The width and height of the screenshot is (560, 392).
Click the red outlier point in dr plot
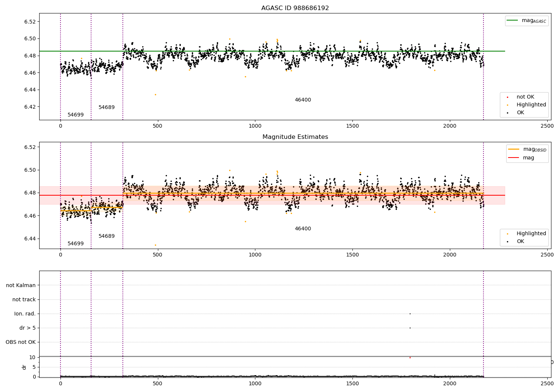tap(410, 358)
